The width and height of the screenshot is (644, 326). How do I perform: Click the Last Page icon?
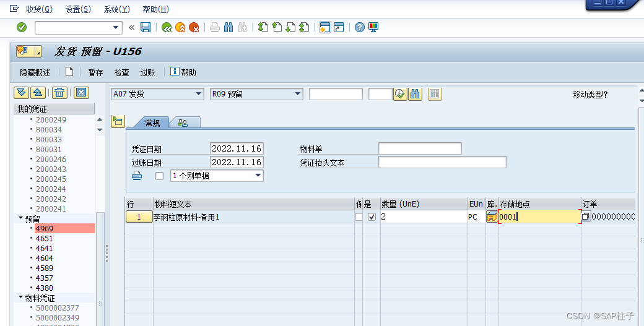click(x=304, y=27)
